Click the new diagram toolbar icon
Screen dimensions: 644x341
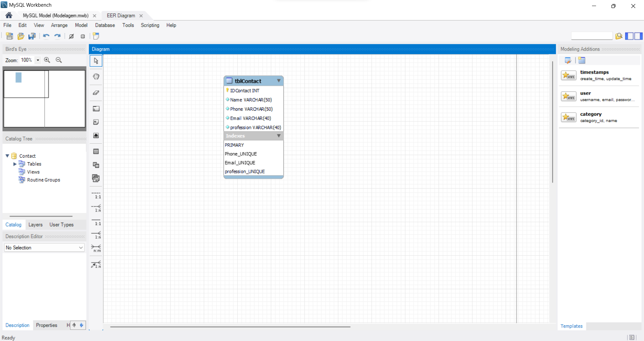click(96, 36)
